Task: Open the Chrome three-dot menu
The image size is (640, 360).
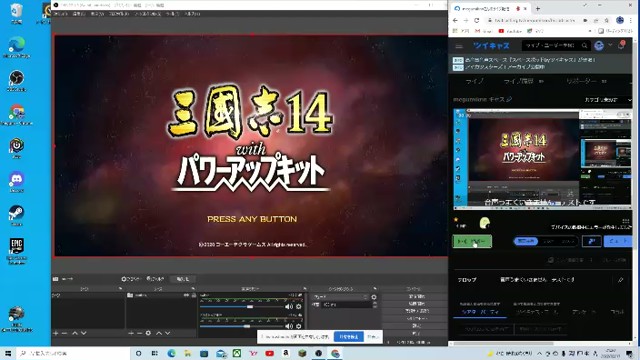Action: click(x=632, y=20)
